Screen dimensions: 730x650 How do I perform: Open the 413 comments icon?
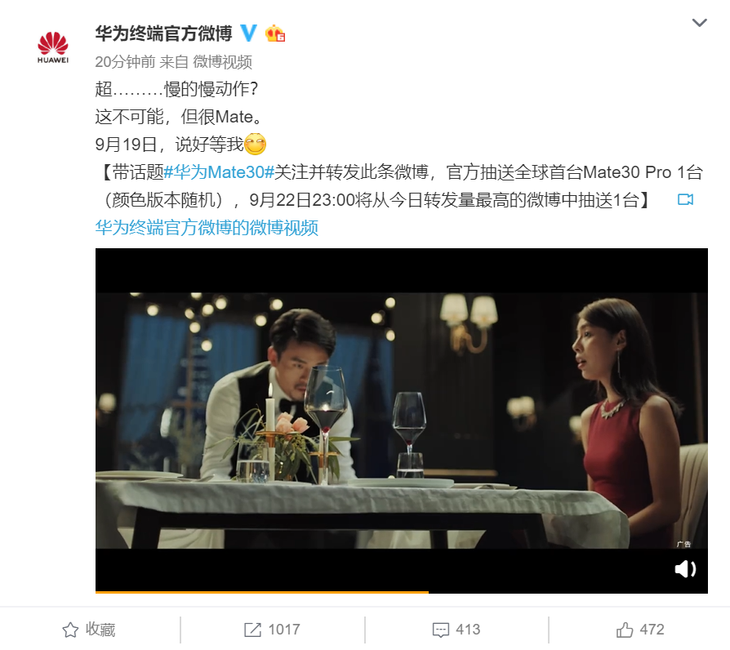pos(440,630)
